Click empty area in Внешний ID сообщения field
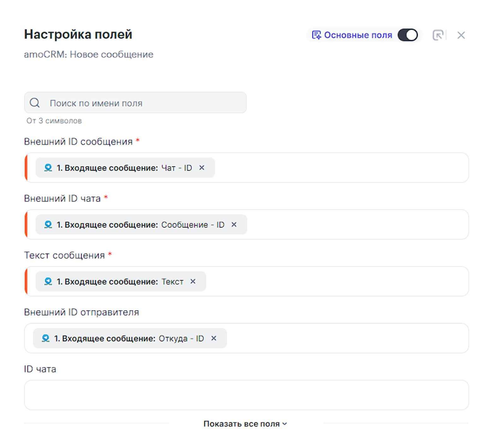The height and width of the screenshot is (448, 486). point(341,168)
